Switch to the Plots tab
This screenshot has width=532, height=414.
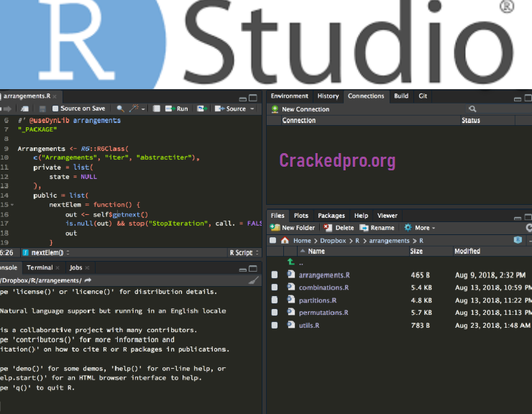301,216
